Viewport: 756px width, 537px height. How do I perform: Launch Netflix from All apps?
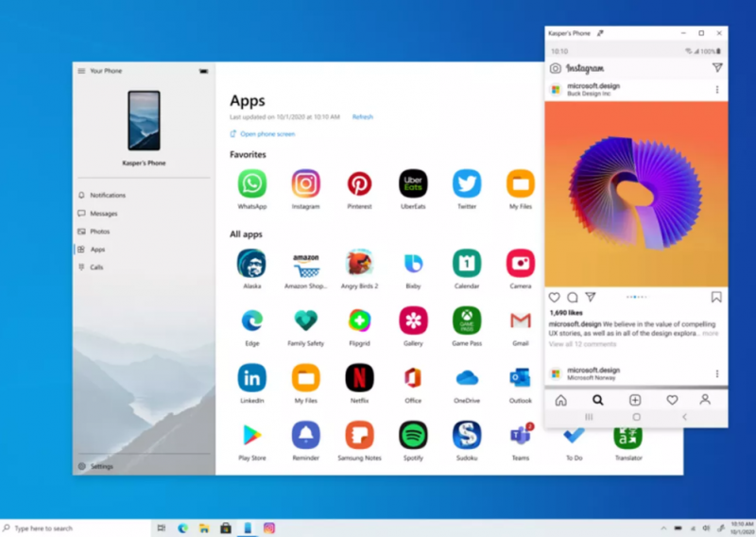click(359, 378)
